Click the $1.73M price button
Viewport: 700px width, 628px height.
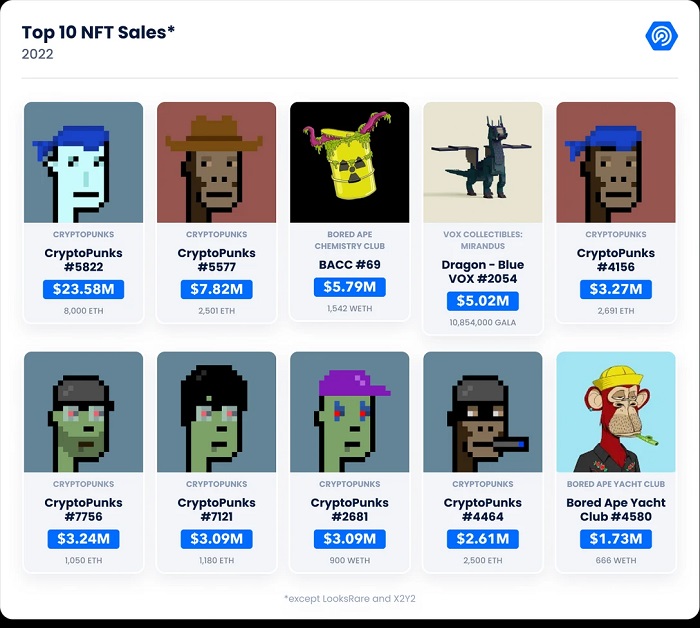(x=616, y=539)
